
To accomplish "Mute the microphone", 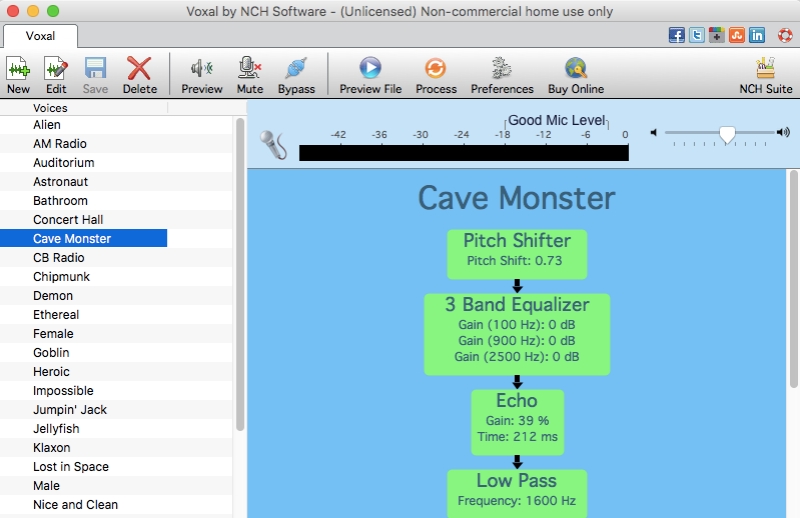I will click(250, 75).
